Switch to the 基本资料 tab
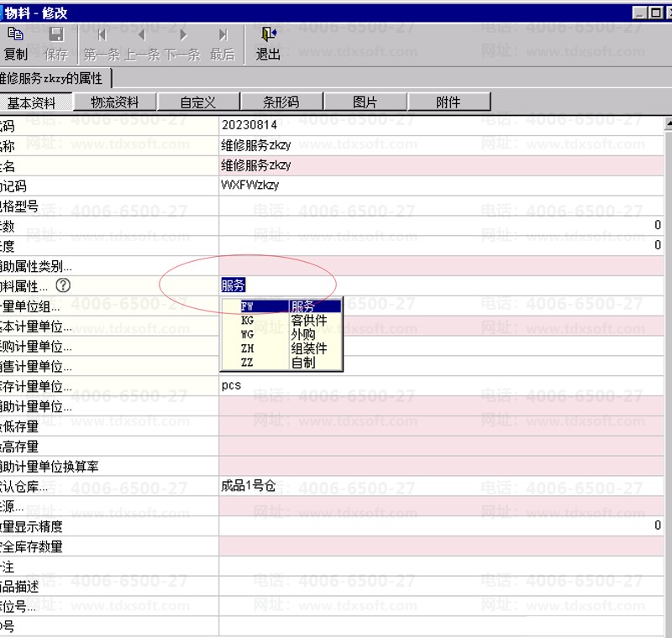Image resolution: width=672 pixels, height=638 pixels. point(36,102)
